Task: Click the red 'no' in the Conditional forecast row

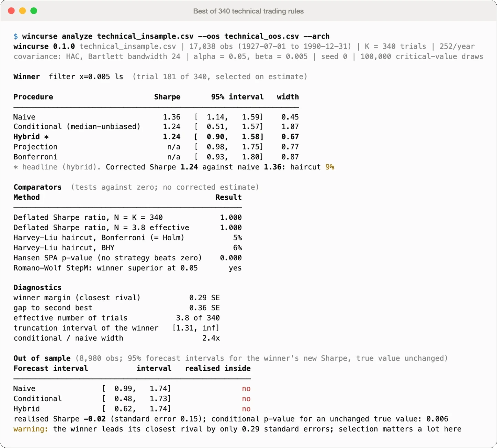Action: 246,399
